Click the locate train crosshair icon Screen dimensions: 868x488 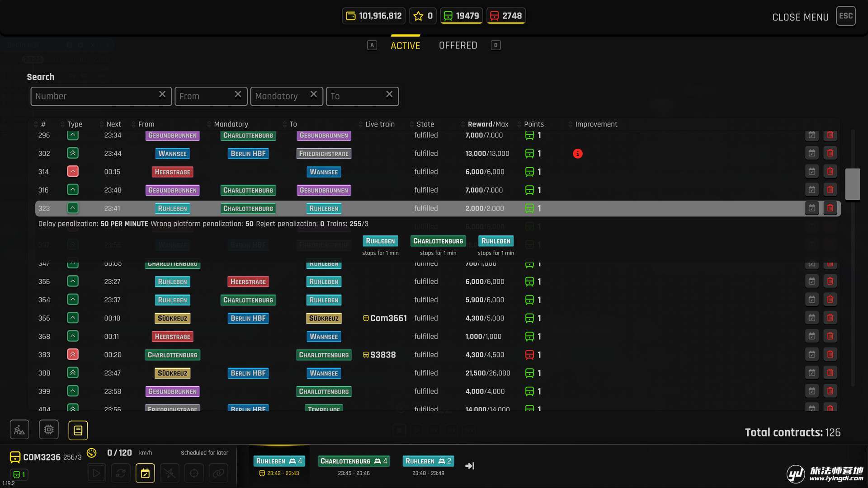pyautogui.click(x=194, y=473)
